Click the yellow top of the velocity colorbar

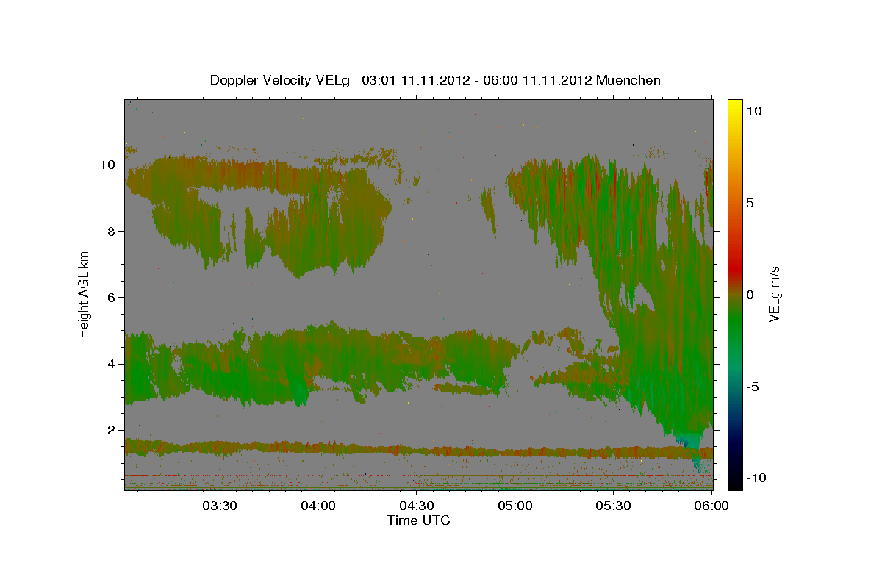pyautogui.click(x=734, y=107)
